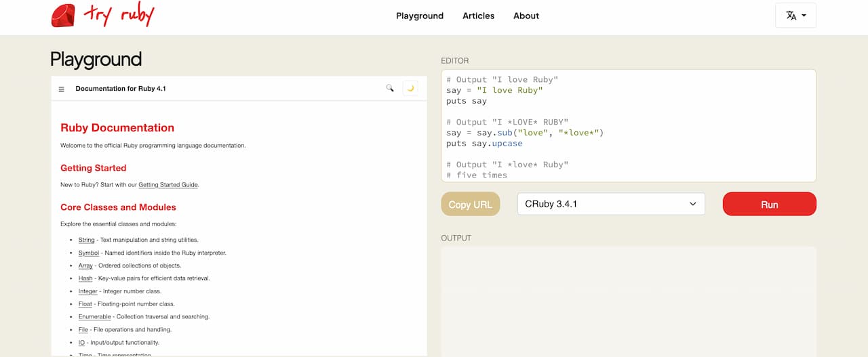Click the Hash documentation link
Viewport: 868px width, 357px height.
(x=85, y=278)
